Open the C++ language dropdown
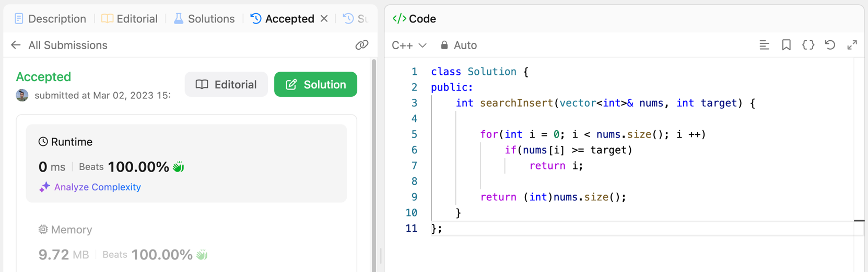This screenshot has height=272, width=868. tap(409, 46)
